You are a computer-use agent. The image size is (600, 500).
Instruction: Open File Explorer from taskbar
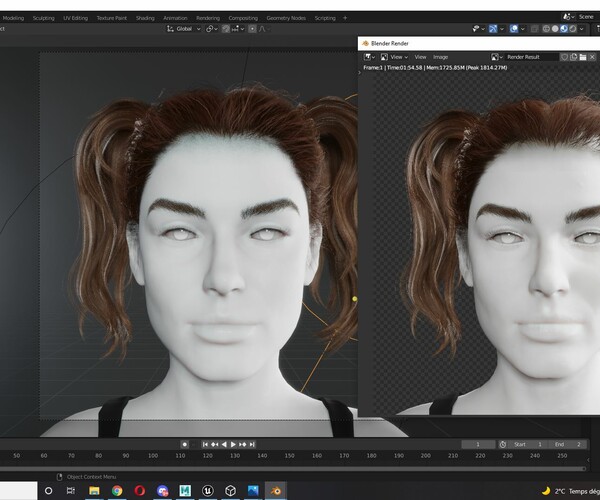pyautogui.click(x=94, y=490)
